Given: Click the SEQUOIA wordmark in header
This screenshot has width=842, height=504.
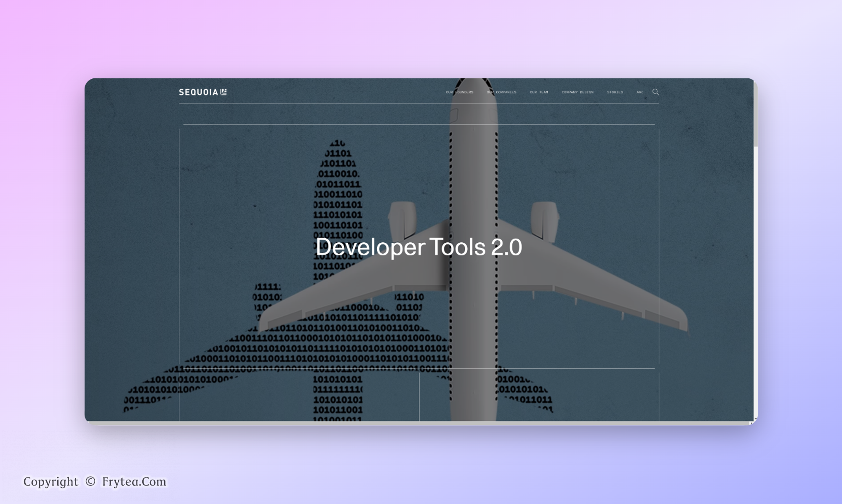Looking at the screenshot, I should pos(198,92).
